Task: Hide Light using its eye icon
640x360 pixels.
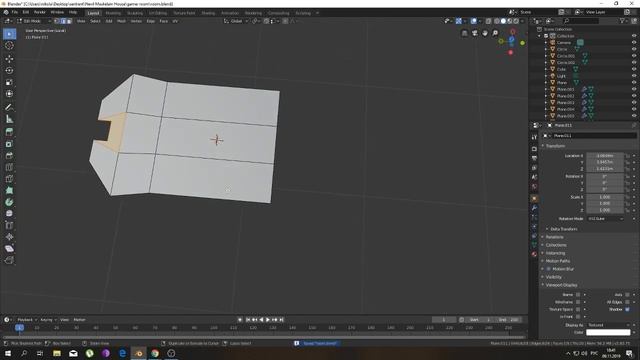Action: [634, 76]
